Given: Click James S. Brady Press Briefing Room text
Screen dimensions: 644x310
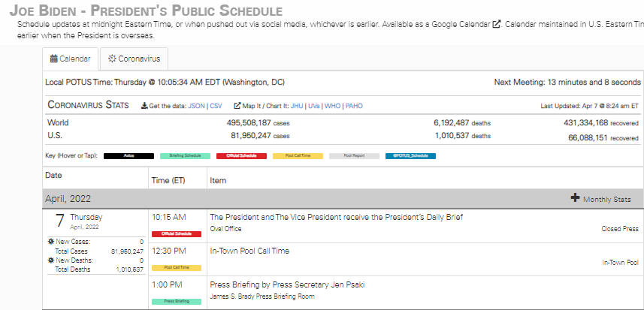Looking at the screenshot, I should click(262, 296).
